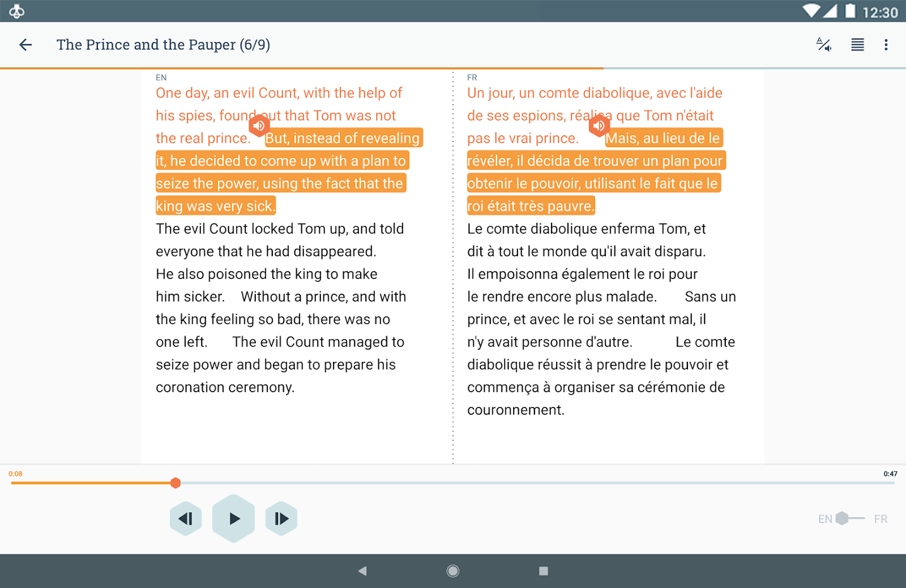Toggle the audio language switch between EN and FR
Screen dimensions: 906x588
point(850,519)
